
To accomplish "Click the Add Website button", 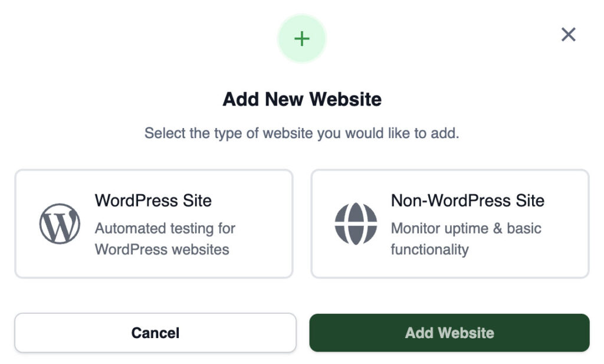I will pos(449,333).
